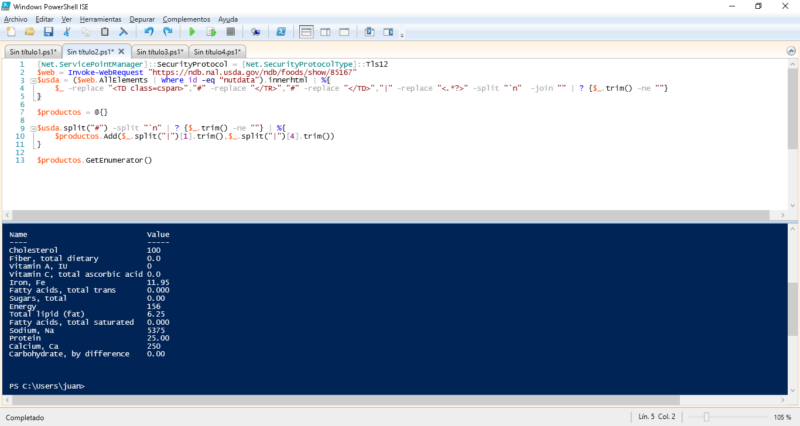Click the New script icon
This screenshot has width=800, height=426.
tap(9, 32)
